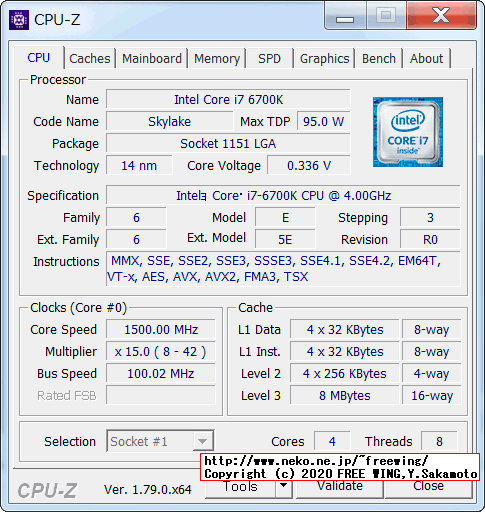Click the Level 2 4-way value
485x512 pixels.
click(x=432, y=373)
